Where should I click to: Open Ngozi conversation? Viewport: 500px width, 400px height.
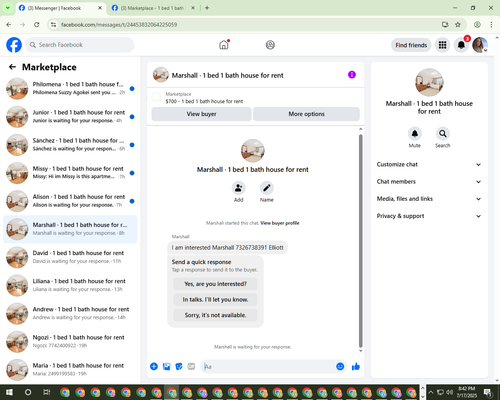[x=70, y=342]
